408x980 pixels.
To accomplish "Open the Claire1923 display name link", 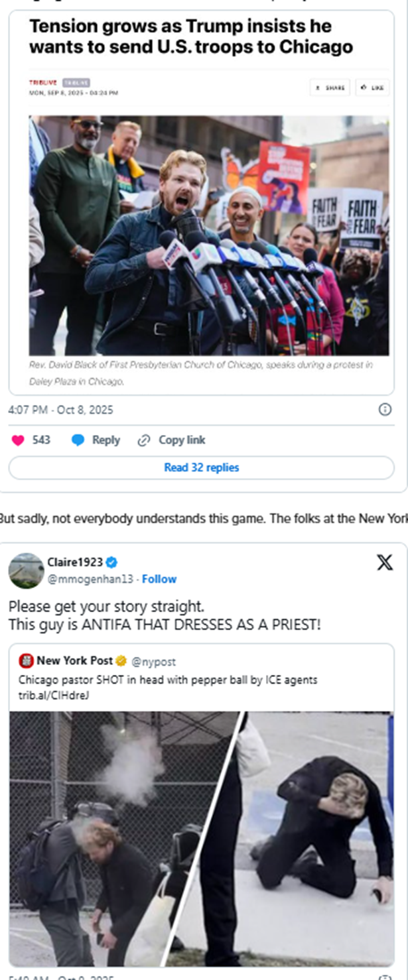I will (x=75, y=562).
